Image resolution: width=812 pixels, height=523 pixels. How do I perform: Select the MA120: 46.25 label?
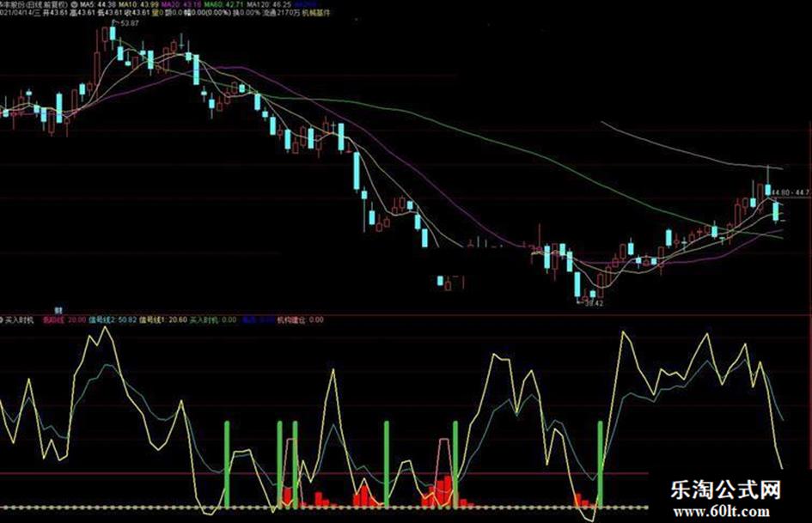(x=269, y=4)
